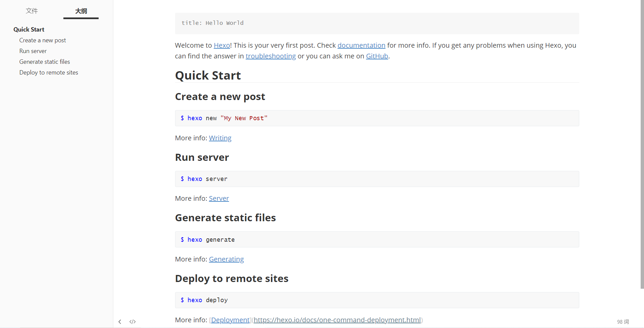The image size is (644, 328).
Task: Open the 98 词 word count indicator
Action: point(623,322)
